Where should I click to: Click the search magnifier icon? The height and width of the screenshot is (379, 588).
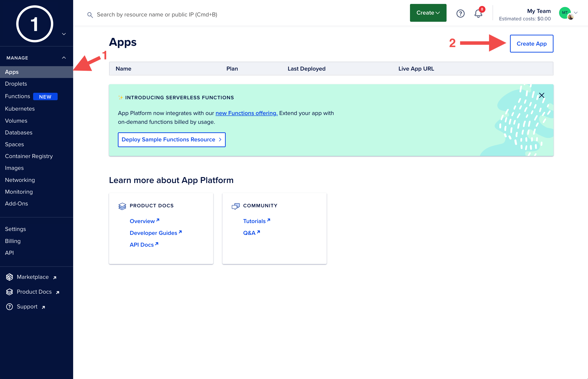(x=90, y=15)
